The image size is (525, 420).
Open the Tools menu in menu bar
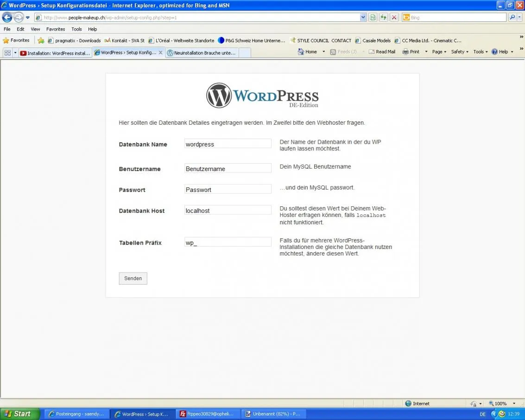[76, 29]
